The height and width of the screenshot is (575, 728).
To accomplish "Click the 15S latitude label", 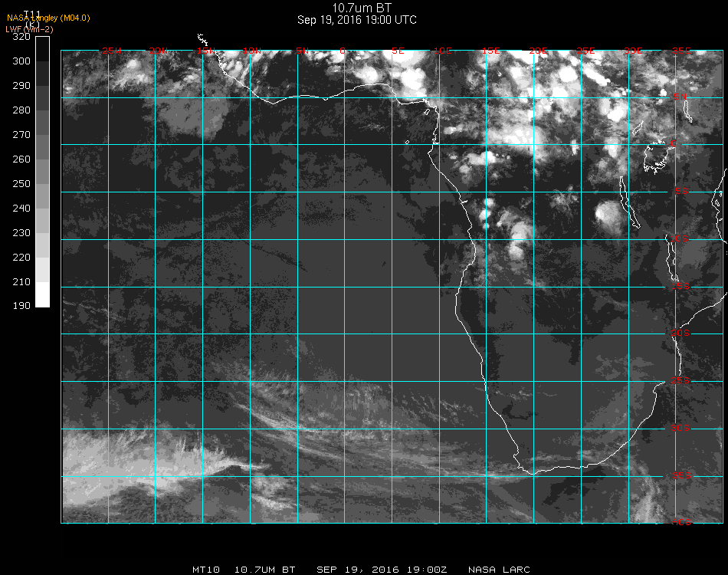I will tap(680, 286).
